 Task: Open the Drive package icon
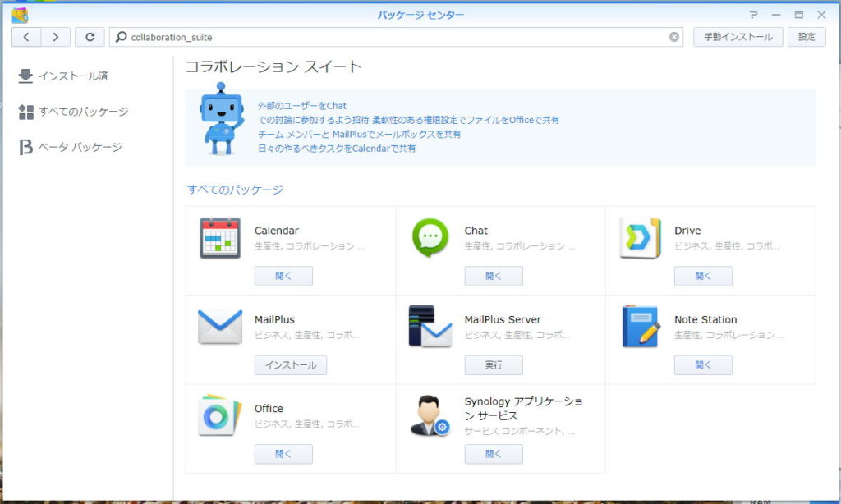pyautogui.click(x=640, y=238)
